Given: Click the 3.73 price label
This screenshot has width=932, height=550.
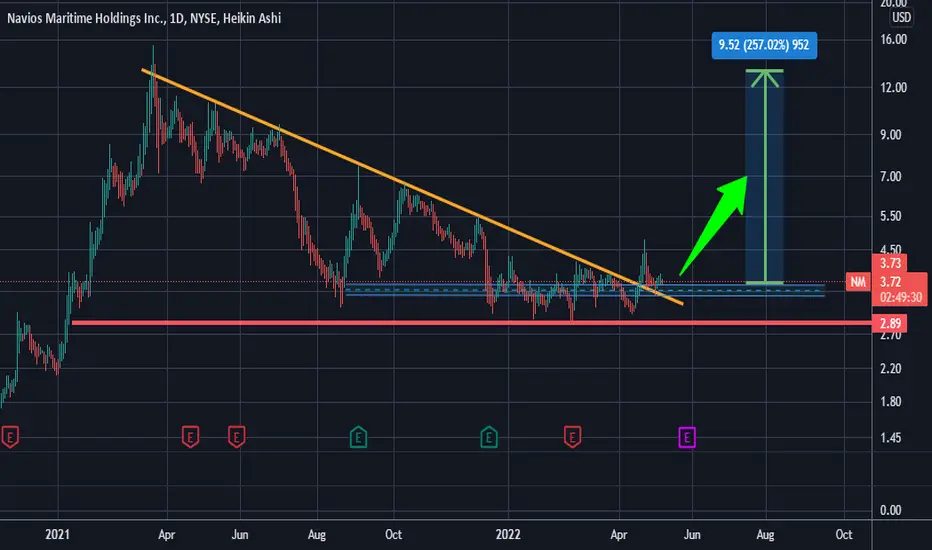Looking at the screenshot, I should [890, 263].
